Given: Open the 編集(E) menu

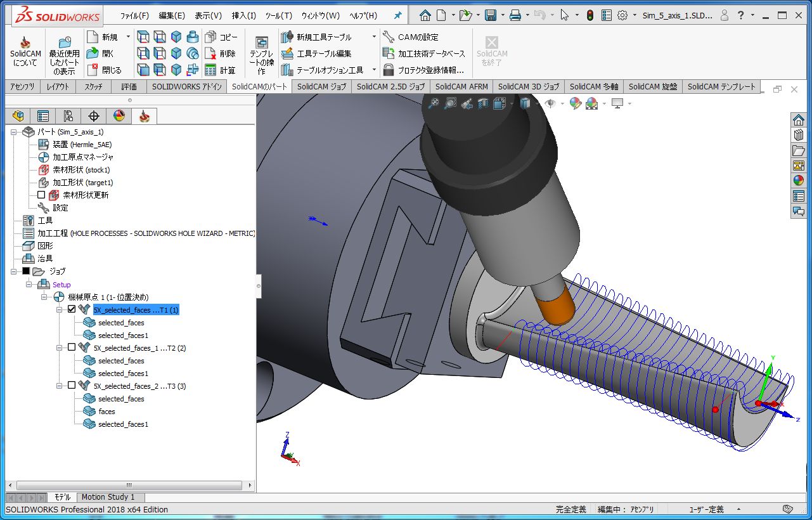Looking at the screenshot, I should [172, 15].
